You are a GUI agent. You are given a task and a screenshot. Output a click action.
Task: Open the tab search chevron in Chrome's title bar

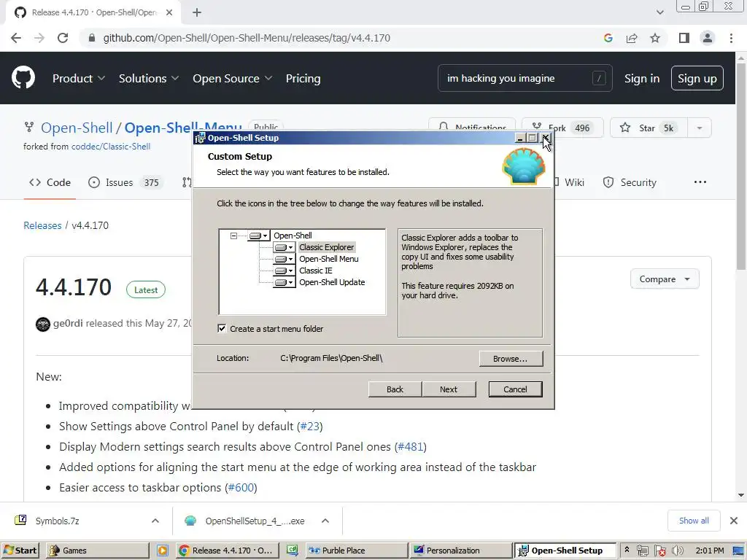pos(659,12)
